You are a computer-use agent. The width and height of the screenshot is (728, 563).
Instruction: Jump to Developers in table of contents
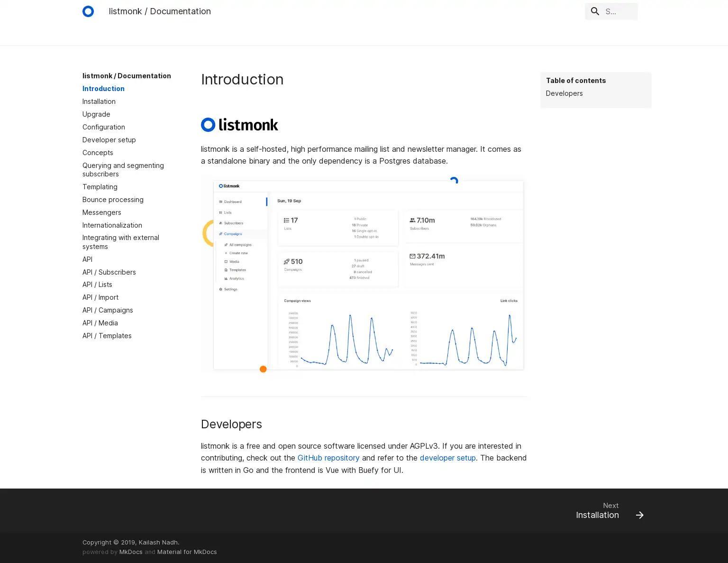coord(564,93)
